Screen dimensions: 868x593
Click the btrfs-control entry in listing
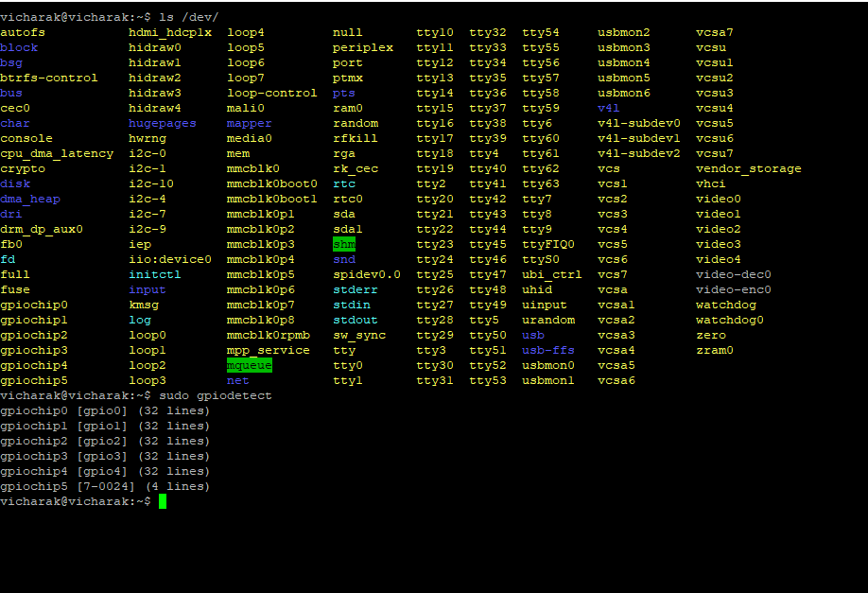[x=48, y=78]
